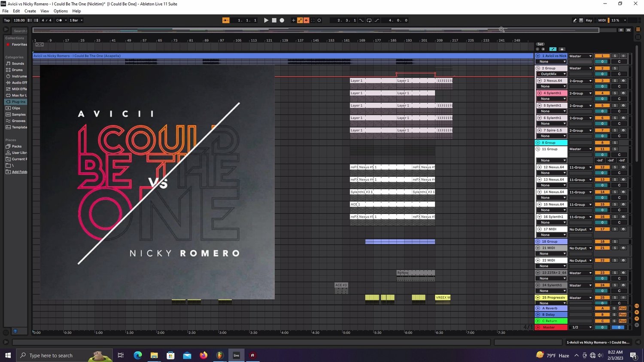Viewport: 644px width, 362px height.
Task: Click the Punch-Out switch icon
Action: coord(377,20)
